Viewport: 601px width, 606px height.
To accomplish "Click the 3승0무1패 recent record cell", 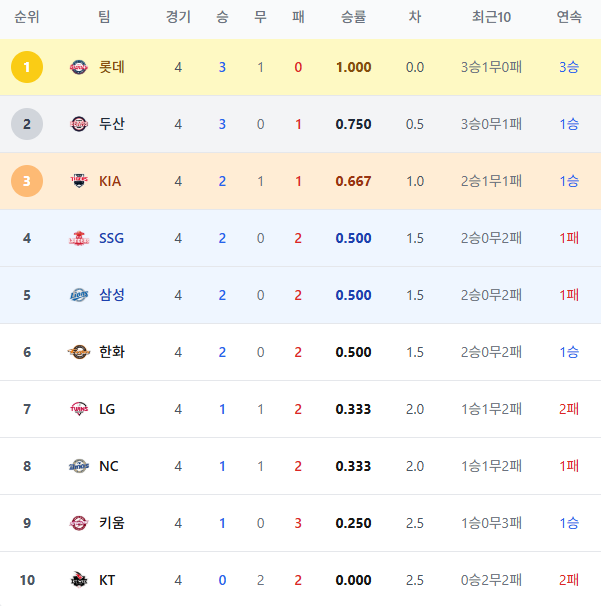I will click(491, 124).
